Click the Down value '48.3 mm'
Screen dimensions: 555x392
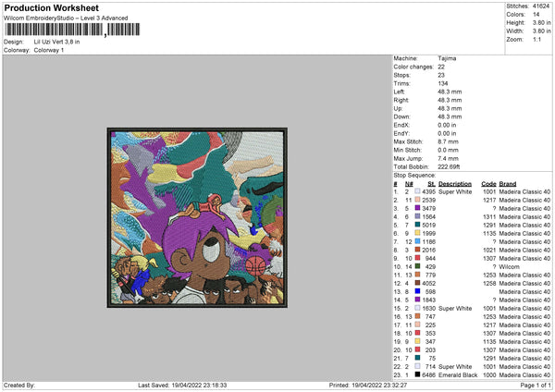pos(450,116)
